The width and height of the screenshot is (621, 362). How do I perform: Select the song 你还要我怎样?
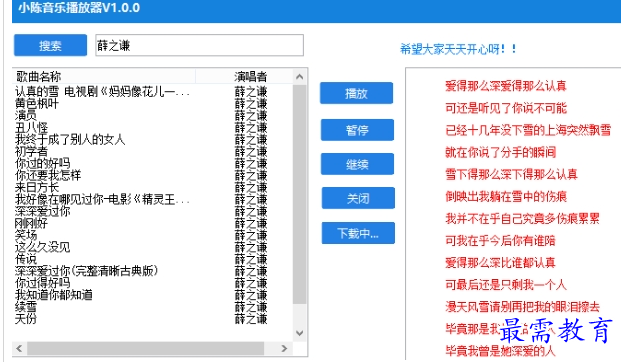48,175
